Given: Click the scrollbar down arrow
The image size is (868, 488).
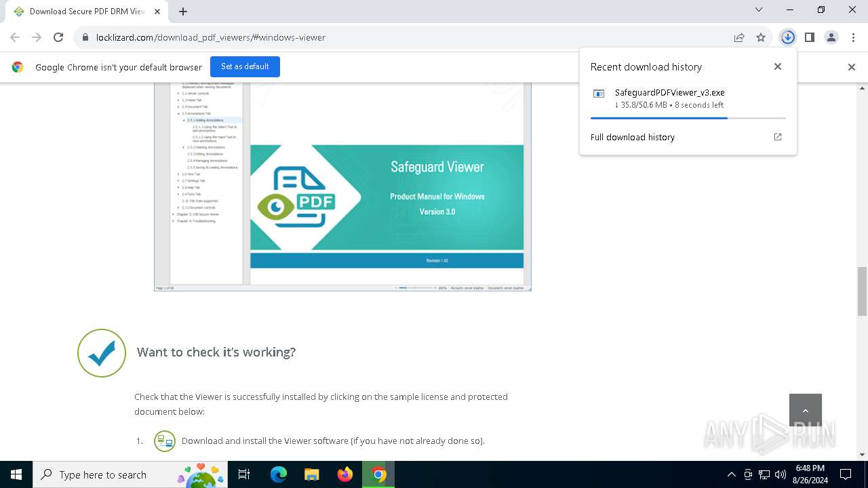Looking at the screenshot, I should 862,455.
